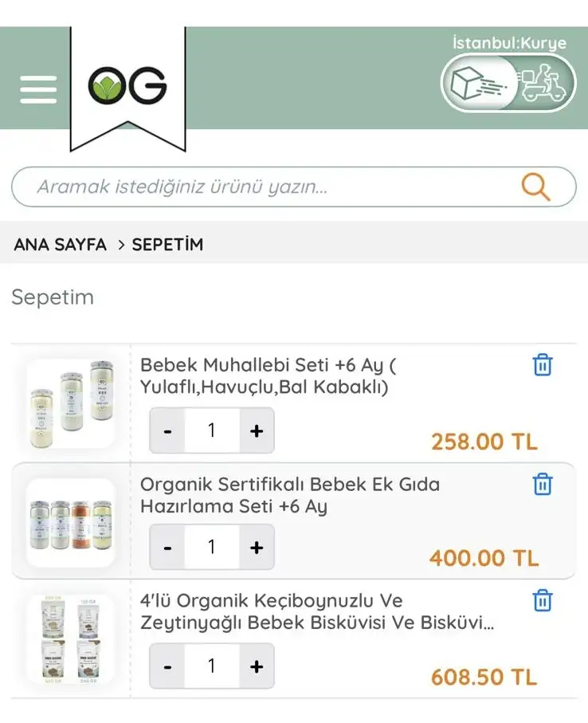
Task: Select the package cargo delivery icon
Action: pos(470,84)
